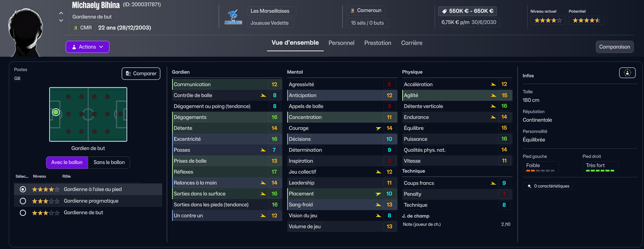
Task: Click the Les Marseillaises club logo
Action: (233, 17)
